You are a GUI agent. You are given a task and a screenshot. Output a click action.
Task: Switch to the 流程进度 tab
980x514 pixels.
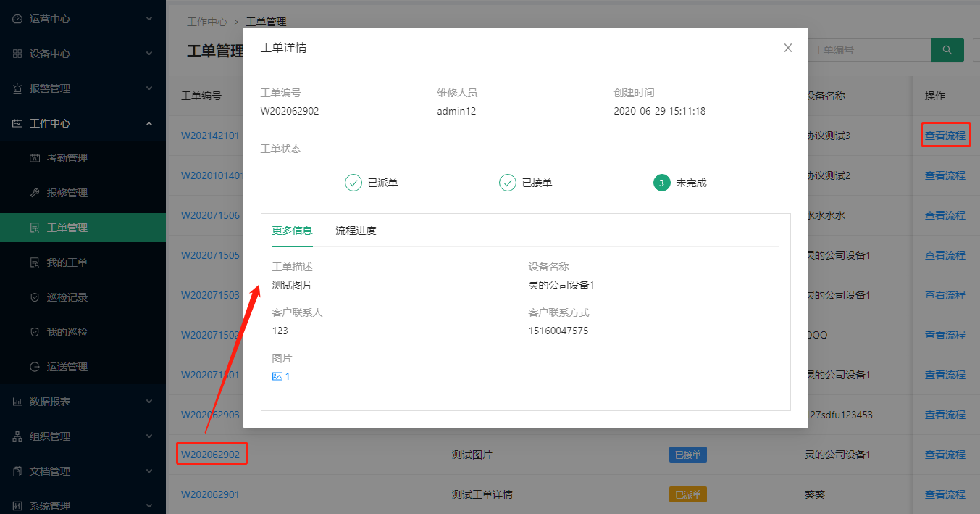click(x=356, y=231)
